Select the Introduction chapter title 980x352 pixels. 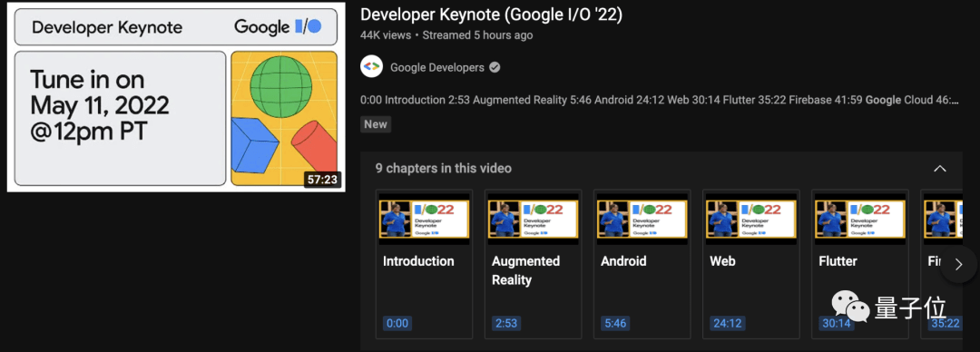pos(418,261)
